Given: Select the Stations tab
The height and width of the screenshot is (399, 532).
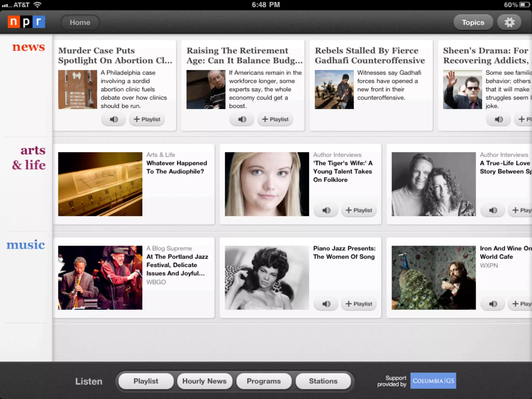Looking at the screenshot, I should point(323,381).
